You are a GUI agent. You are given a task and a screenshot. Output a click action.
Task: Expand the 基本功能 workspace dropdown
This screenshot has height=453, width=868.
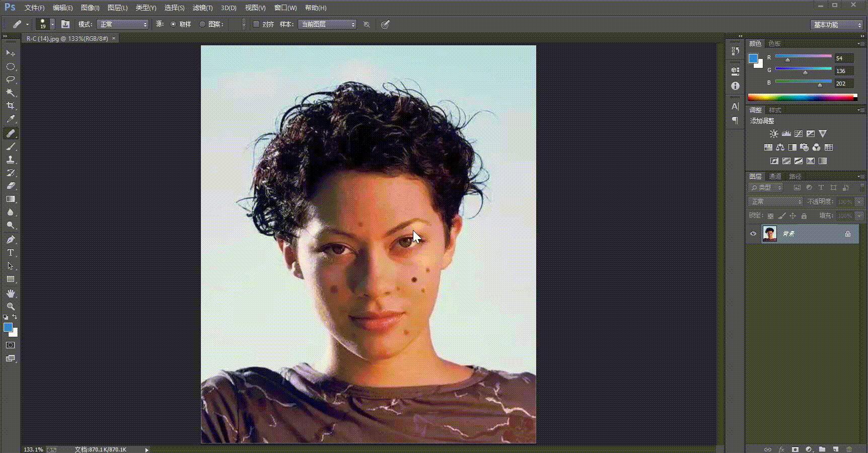pos(837,25)
